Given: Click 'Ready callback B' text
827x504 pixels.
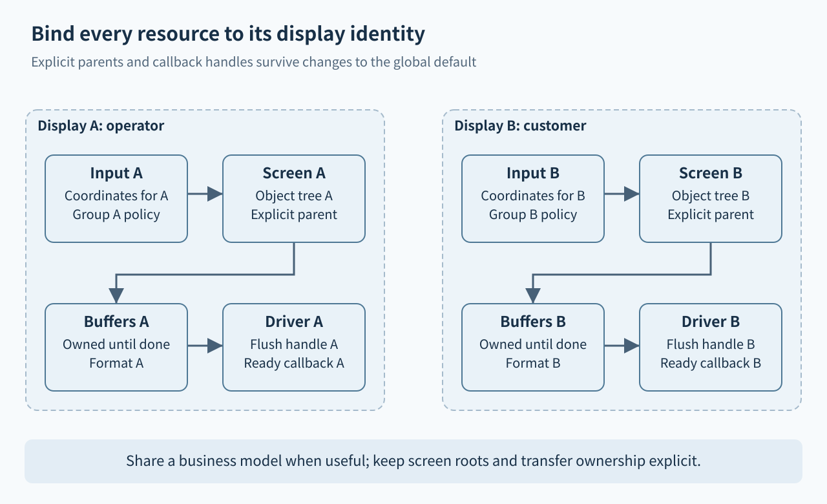Looking at the screenshot, I should click(x=711, y=363).
